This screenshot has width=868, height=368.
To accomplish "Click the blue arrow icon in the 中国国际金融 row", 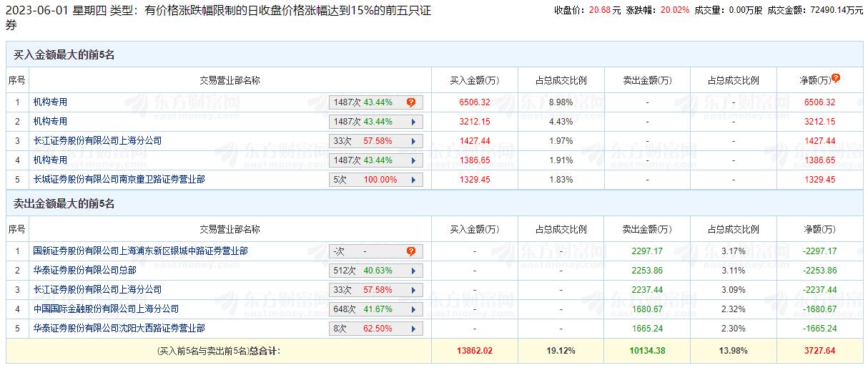I will [x=413, y=309].
